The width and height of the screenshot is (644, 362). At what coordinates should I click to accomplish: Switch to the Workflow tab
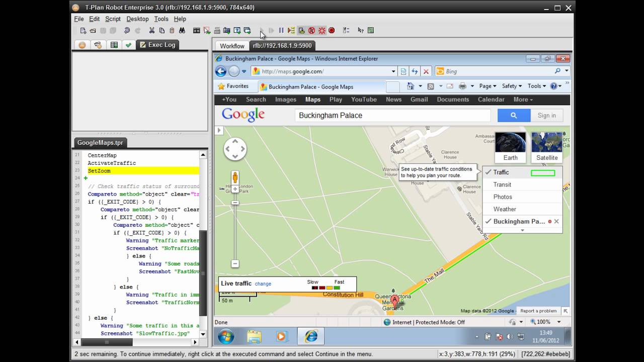(232, 46)
